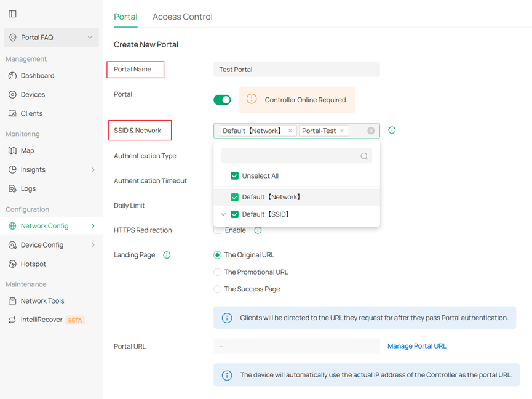This screenshot has width=532, height=399.
Task: Launch IntelliRecover maintenance tool
Action: pos(41,320)
